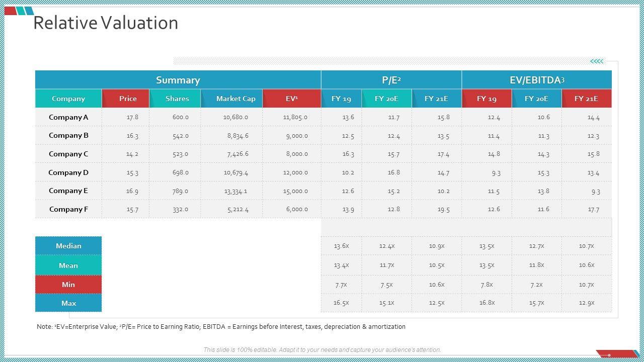This screenshot has height=362, width=644.
Task: Click Company E market cap value 13,334.1
Action: tap(235, 191)
